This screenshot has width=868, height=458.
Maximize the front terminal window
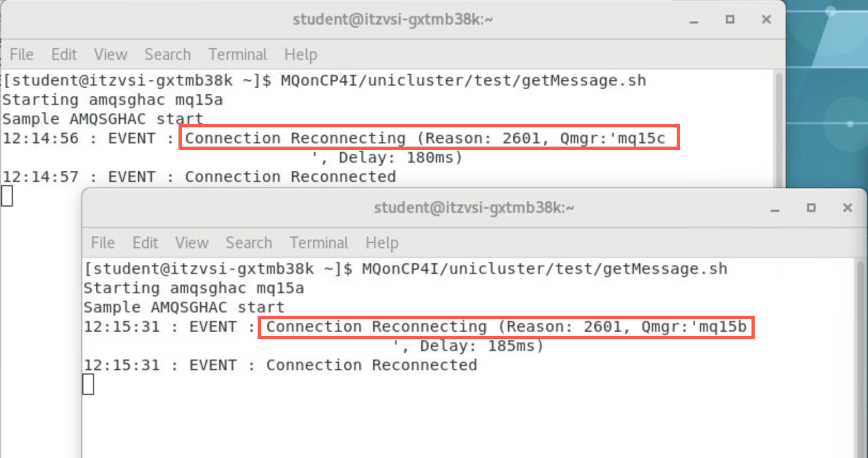pos(811,208)
